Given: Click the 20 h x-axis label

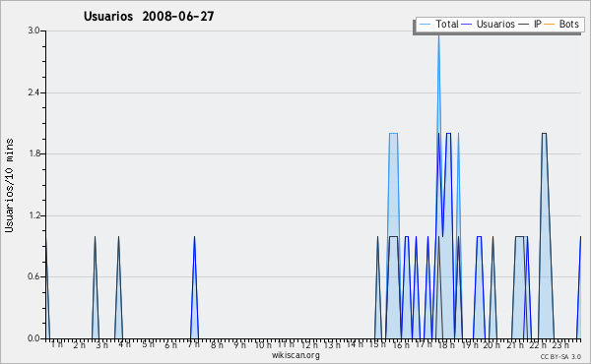Looking at the screenshot, I should point(492,344).
